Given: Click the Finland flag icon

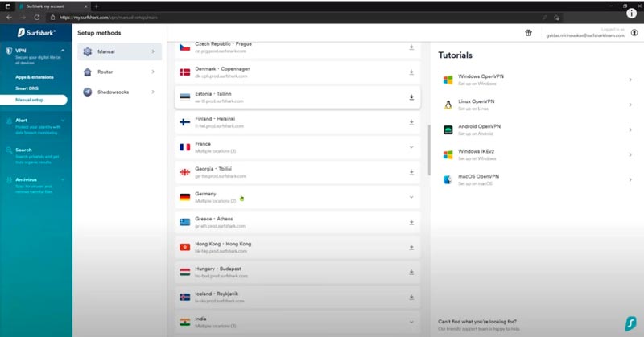Looking at the screenshot, I should click(185, 122).
